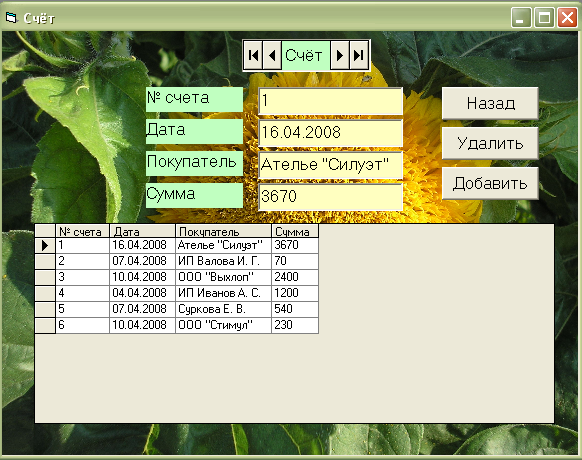Select row marker with the current-record arrow
This screenshot has height=460, width=582.
tap(45, 245)
